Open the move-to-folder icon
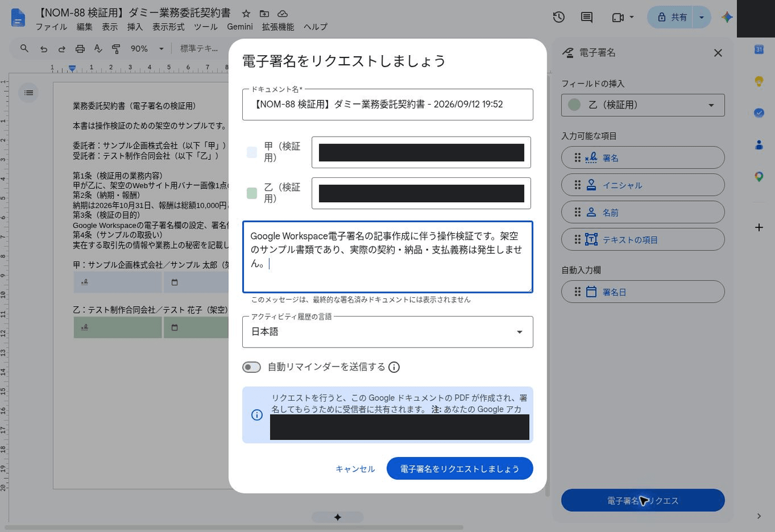The height and width of the screenshot is (532, 775). tap(264, 13)
